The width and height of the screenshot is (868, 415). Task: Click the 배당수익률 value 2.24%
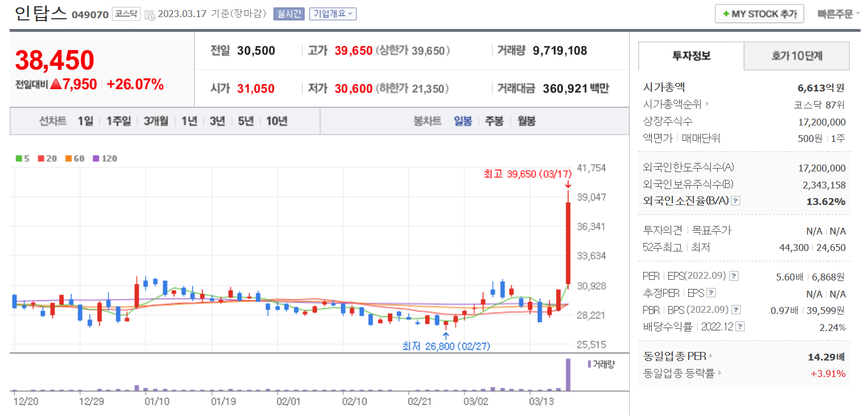(831, 327)
